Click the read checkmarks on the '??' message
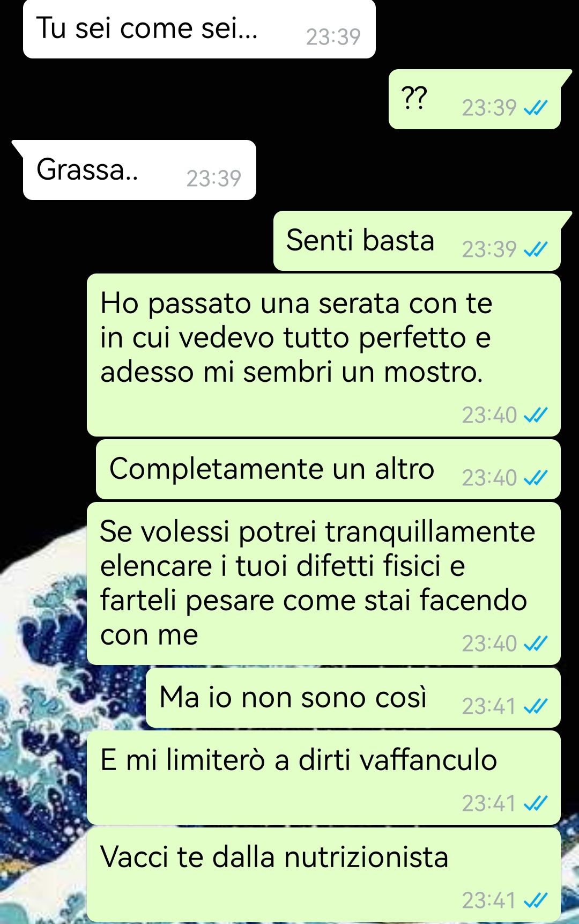 click(x=536, y=109)
